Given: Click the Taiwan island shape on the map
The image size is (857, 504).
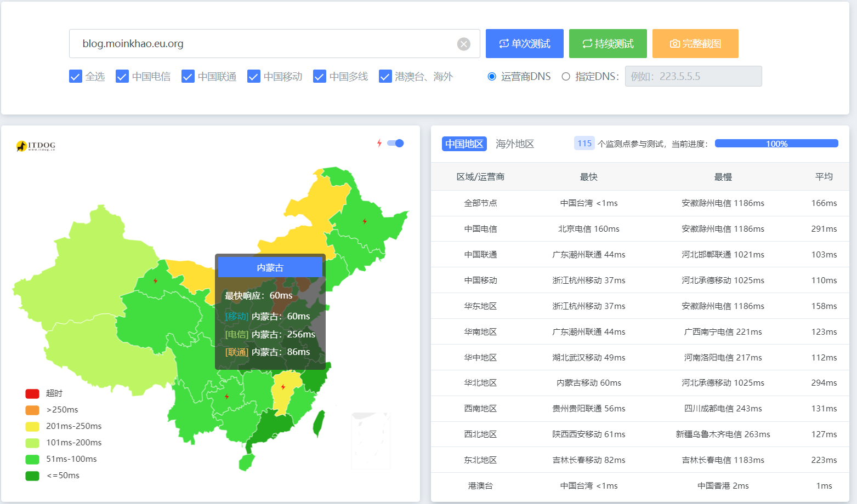Looking at the screenshot, I should tap(318, 423).
